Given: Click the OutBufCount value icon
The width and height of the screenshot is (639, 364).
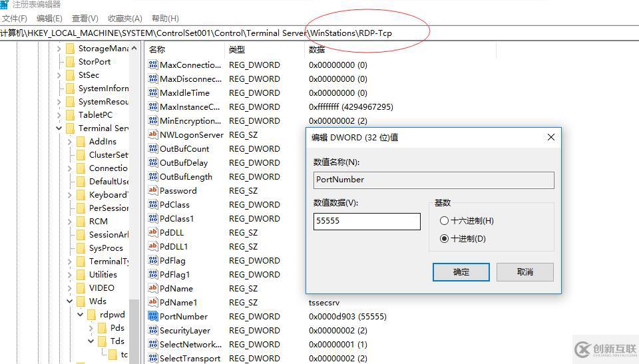Looking at the screenshot, I should (153, 149).
